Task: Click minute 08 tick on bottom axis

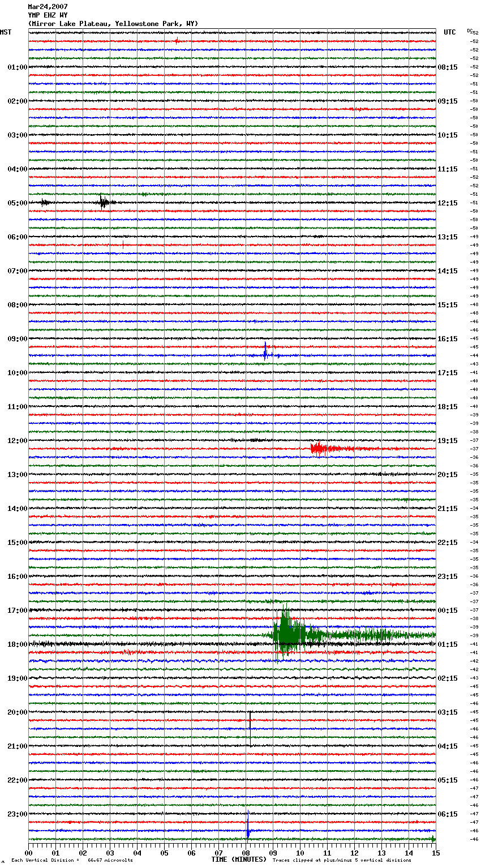Action: (246, 853)
